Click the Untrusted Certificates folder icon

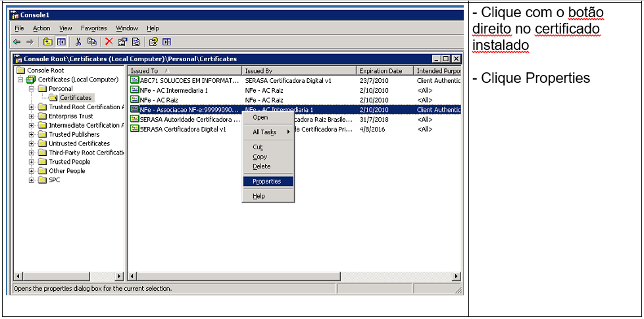pyautogui.click(x=42, y=143)
